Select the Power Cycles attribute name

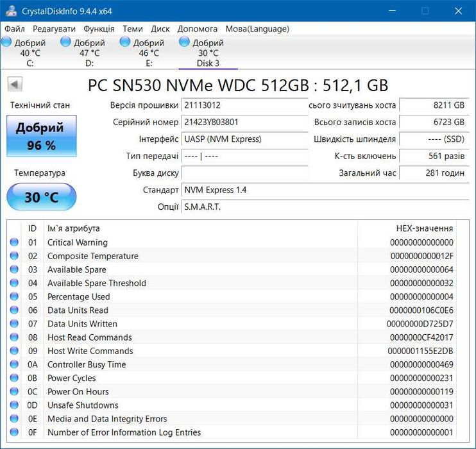(71, 378)
